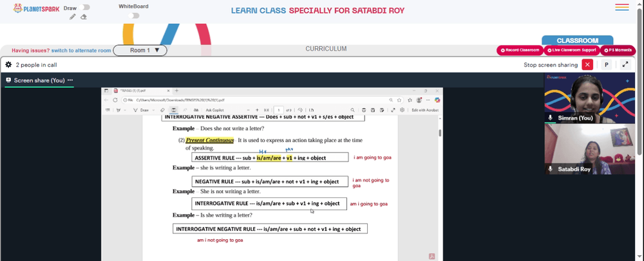Open Screen share options three dots
Screen dimensions: 644x261
click(x=70, y=80)
